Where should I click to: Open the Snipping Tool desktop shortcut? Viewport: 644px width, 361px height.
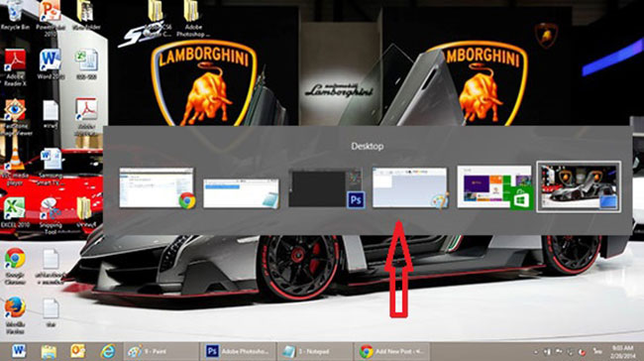pyautogui.click(x=51, y=214)
